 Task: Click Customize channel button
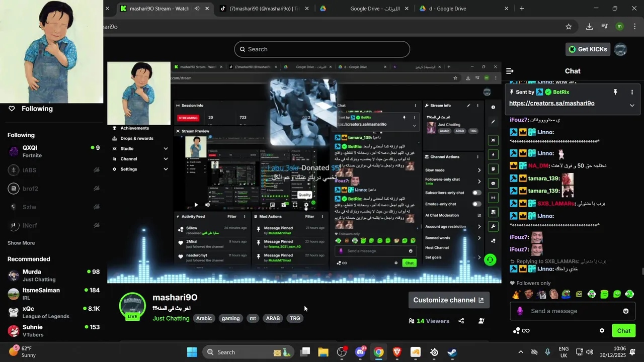click(x=449, y=300)
